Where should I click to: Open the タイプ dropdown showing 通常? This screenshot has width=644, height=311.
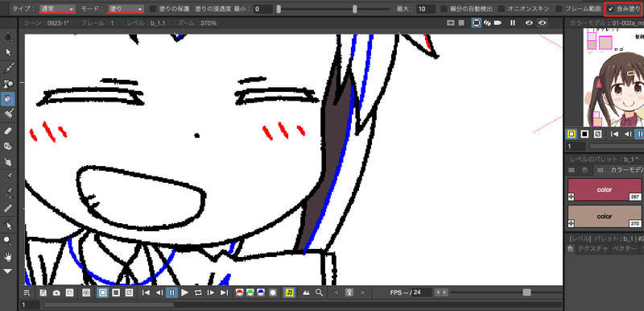point(57,9)
